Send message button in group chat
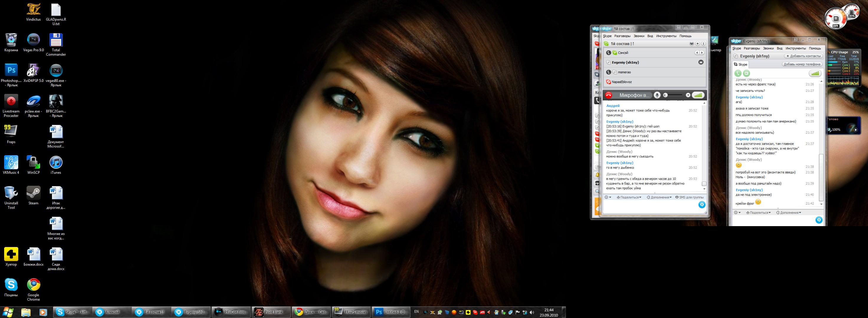Image resolution: width=868 pixels, height=318 pixels. (x=702, y=205)
